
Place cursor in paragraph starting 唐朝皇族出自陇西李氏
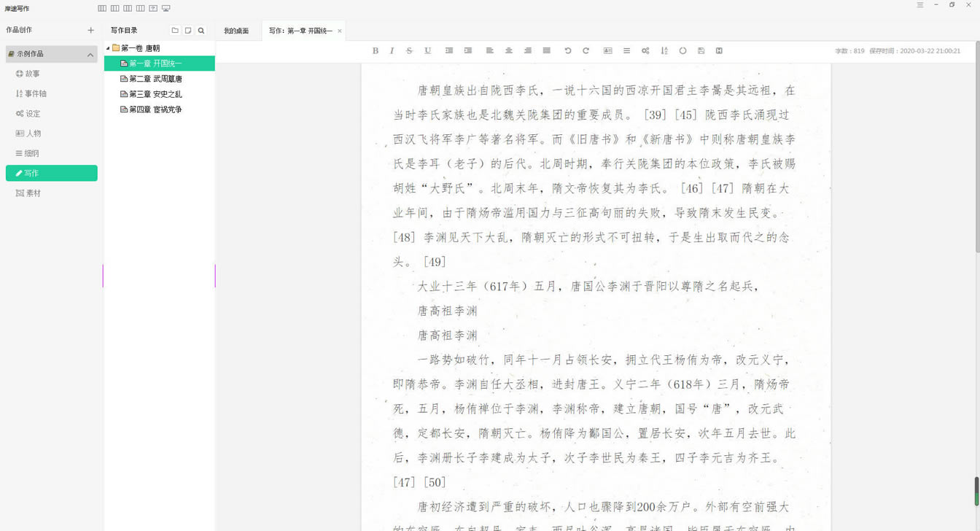[x=594, y=176]
